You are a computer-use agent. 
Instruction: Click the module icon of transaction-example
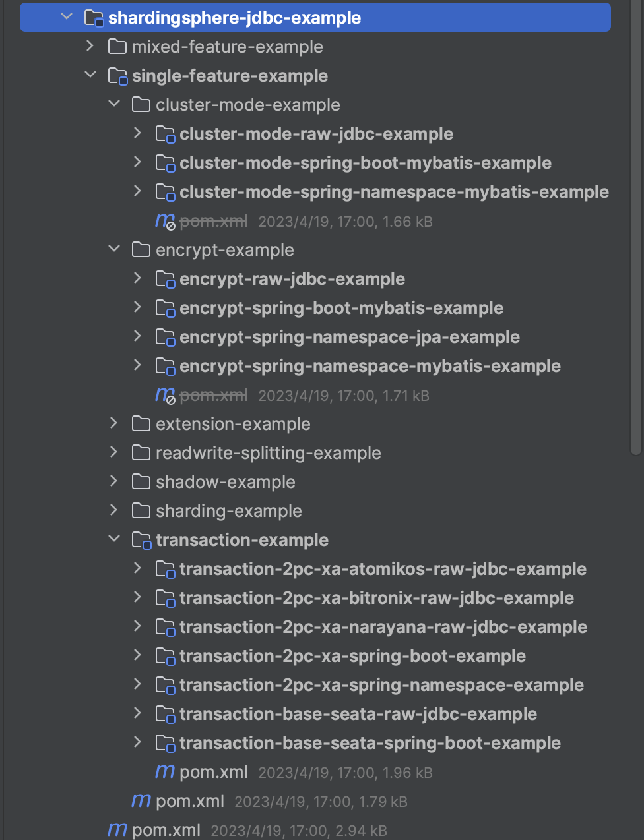click(141, 539)
